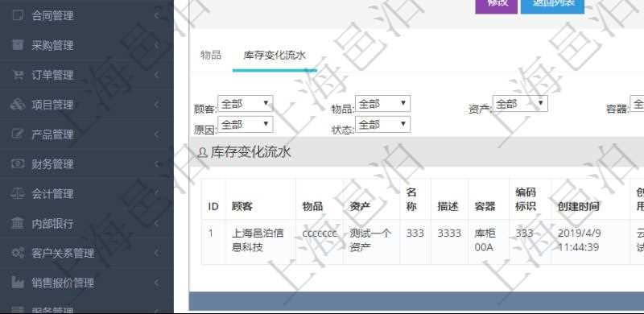644x314 pixels.
Task: Switch to the 物品 tab
Action: pyautogui.click(x=211, y=55)
